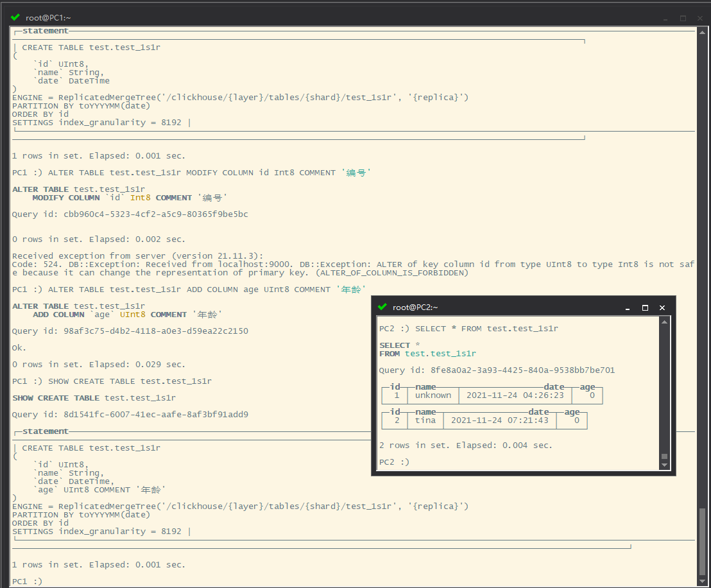This screenshot has width=711, height=588.
Task: Click the PC2 vertical scrollbar thumb
Action: click(664, 456)
